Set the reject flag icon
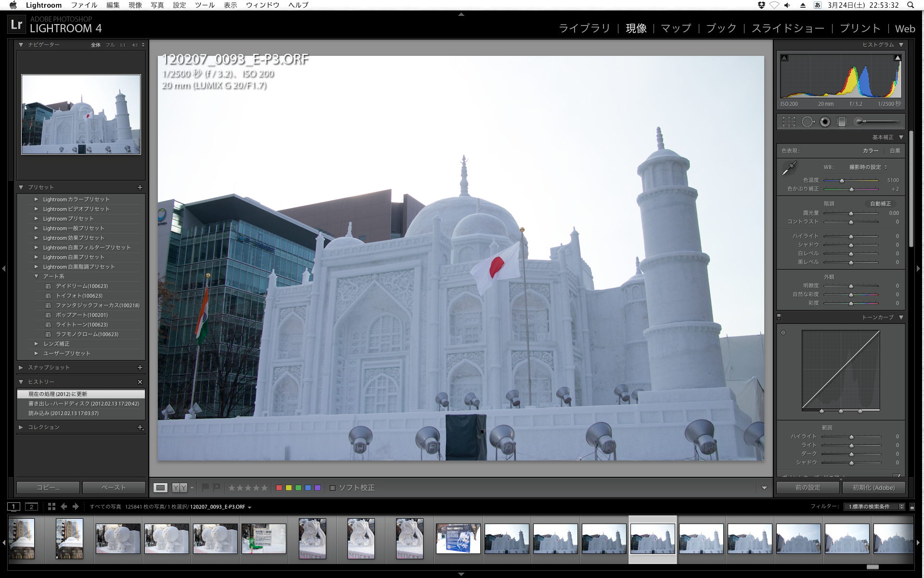 (217, 487)
